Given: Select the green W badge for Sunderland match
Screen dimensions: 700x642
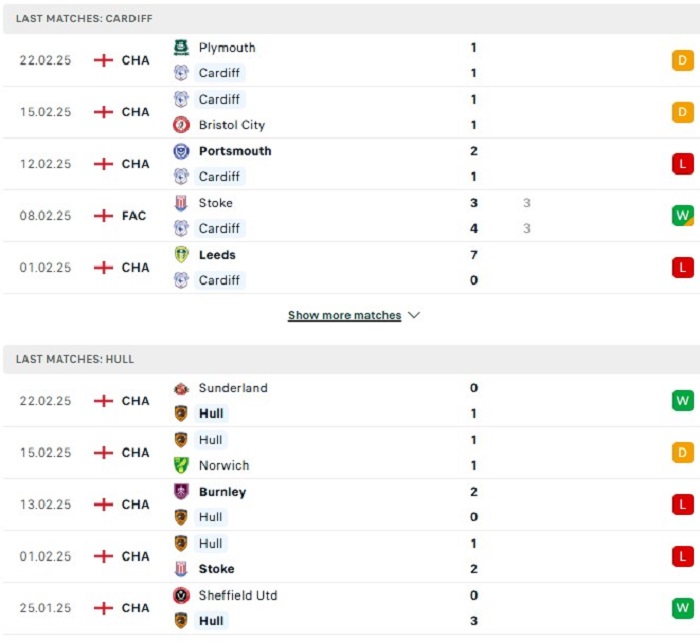Looking at the screenshot, I should click(683, 400).
